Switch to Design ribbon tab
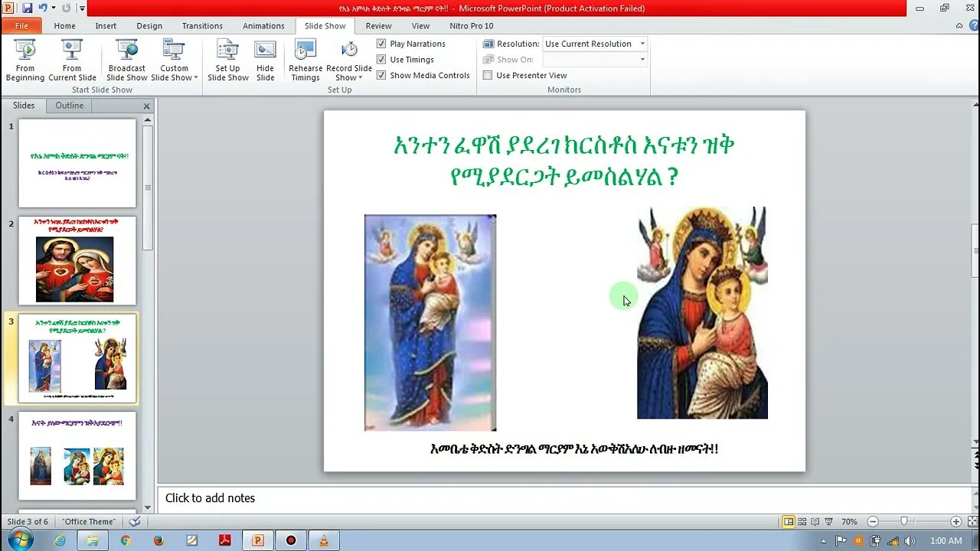The width and height of the screenshot is (980, 551). coord(149,26)
